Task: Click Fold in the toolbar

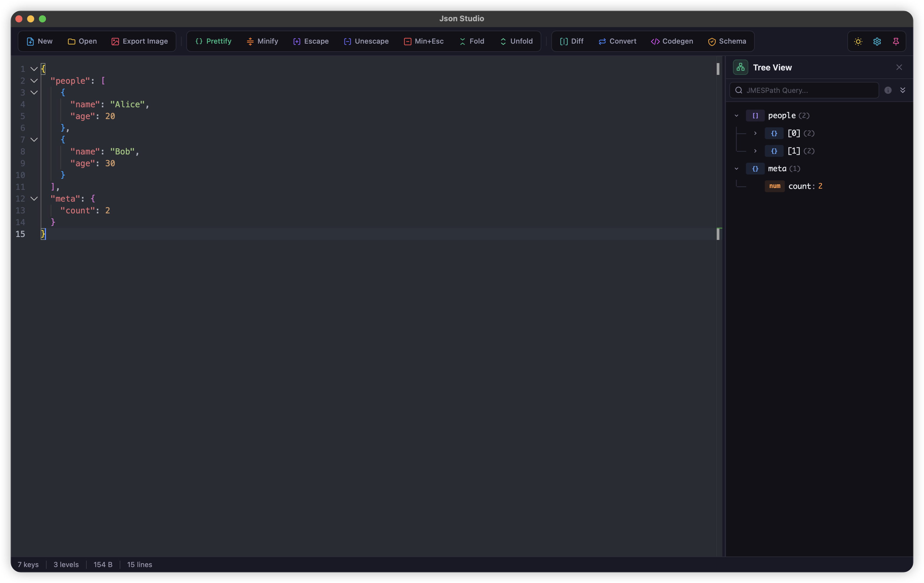Action: pos(472,41)
